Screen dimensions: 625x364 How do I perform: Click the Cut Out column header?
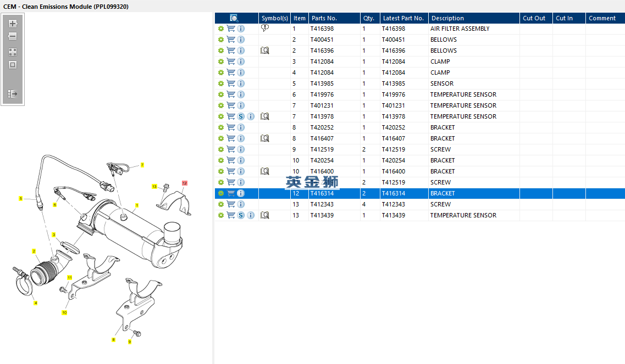point(536,18)
